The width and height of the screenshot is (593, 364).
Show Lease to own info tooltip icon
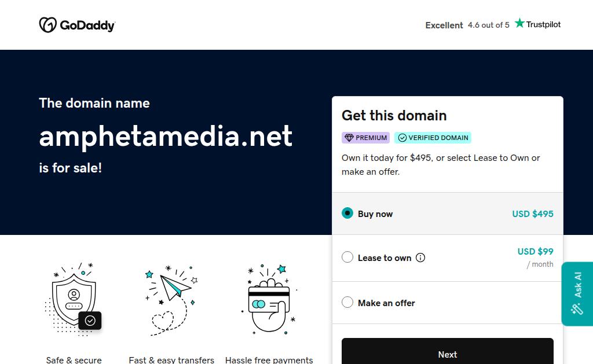pos(420,258)
